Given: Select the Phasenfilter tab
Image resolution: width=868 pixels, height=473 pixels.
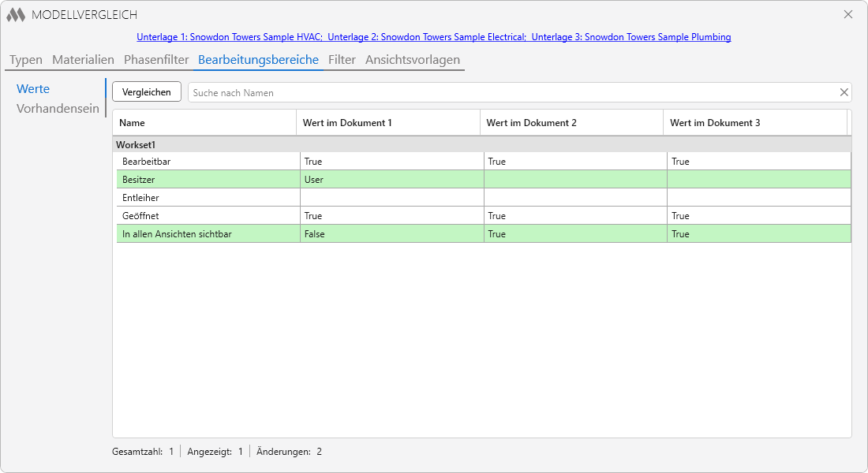Looking at the screenshot, I should [x=156, y=60].
